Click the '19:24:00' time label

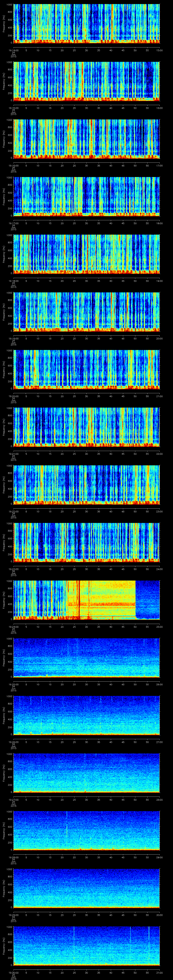pos(13,627)
